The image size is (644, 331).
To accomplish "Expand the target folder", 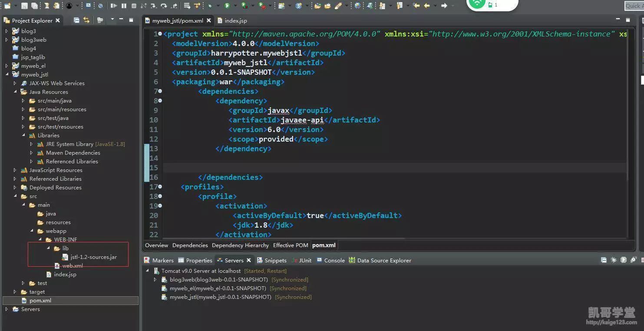I will 15,291.
